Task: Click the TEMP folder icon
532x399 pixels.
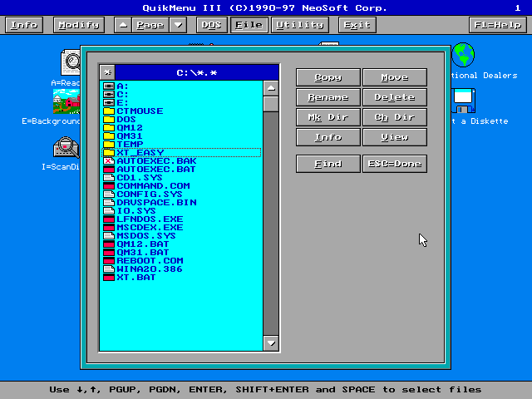Action: click(109, 144)
